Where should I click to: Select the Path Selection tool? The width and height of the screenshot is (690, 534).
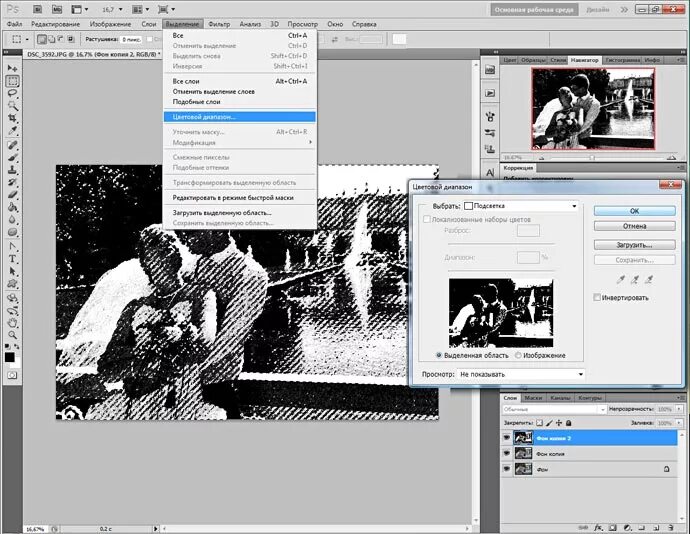[12, 271]
